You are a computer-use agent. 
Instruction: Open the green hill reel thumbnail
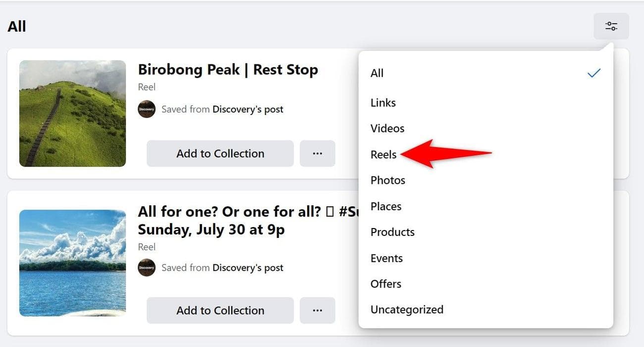pyautogui.click(x=72, y=114)
